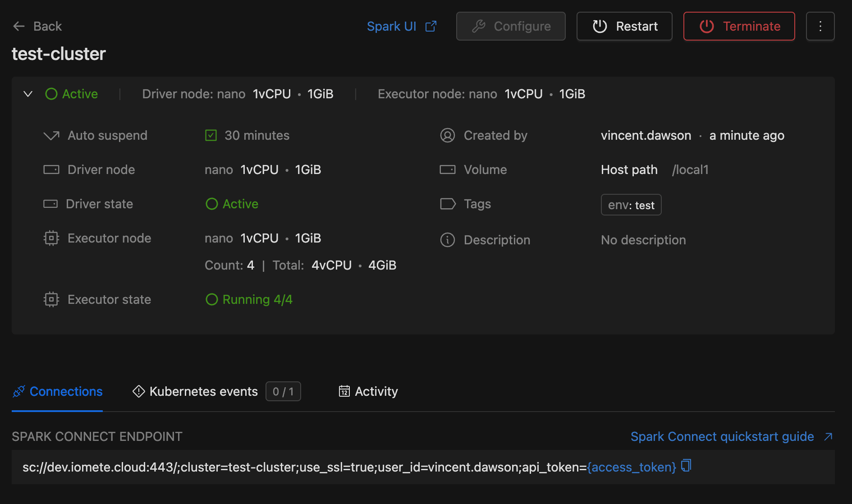Click the Executor node chip icon

tap(51, 238)
